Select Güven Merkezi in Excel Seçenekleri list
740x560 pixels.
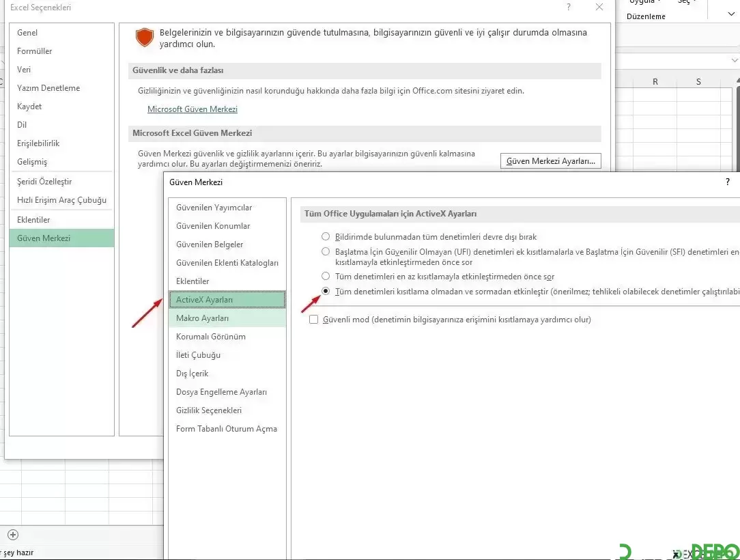pos(61,238)
